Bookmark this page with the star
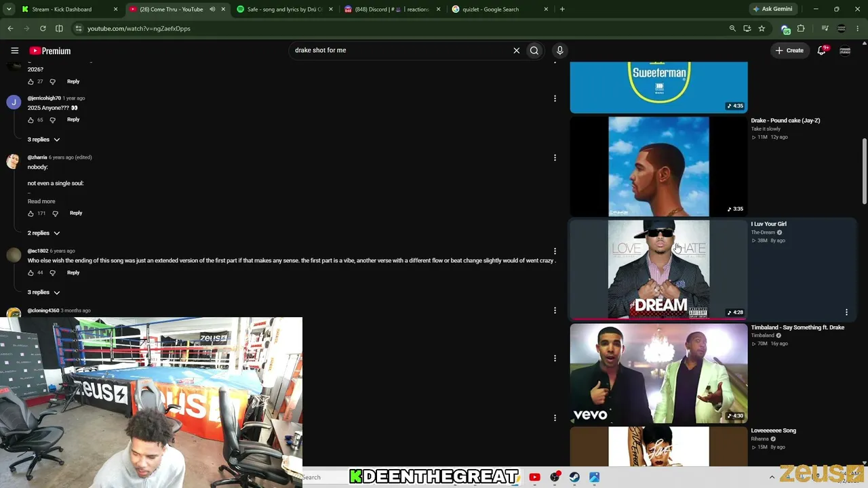868x488 pixels. [762, 28]
